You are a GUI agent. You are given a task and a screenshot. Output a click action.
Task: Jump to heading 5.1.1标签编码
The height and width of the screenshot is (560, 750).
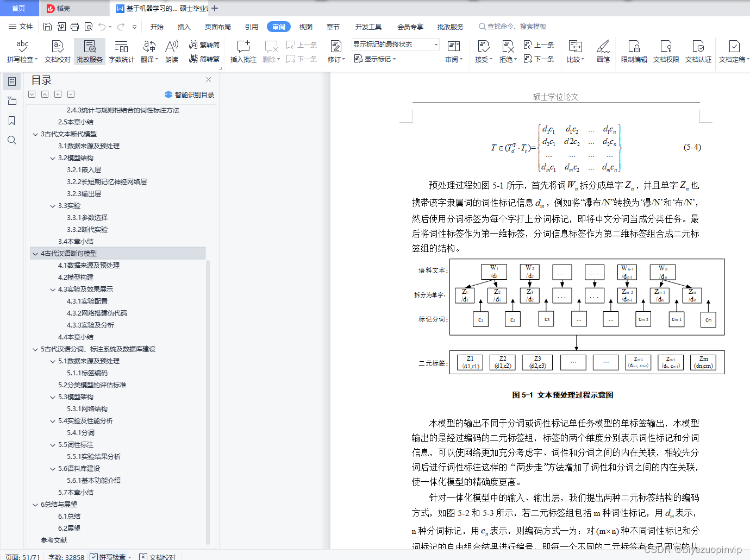87,373
